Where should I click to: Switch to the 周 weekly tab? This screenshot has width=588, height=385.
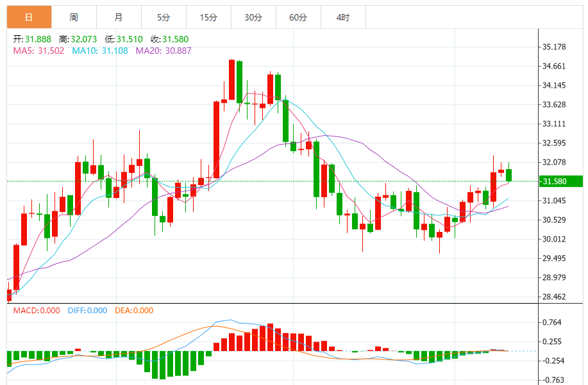[x=74, y=17]
